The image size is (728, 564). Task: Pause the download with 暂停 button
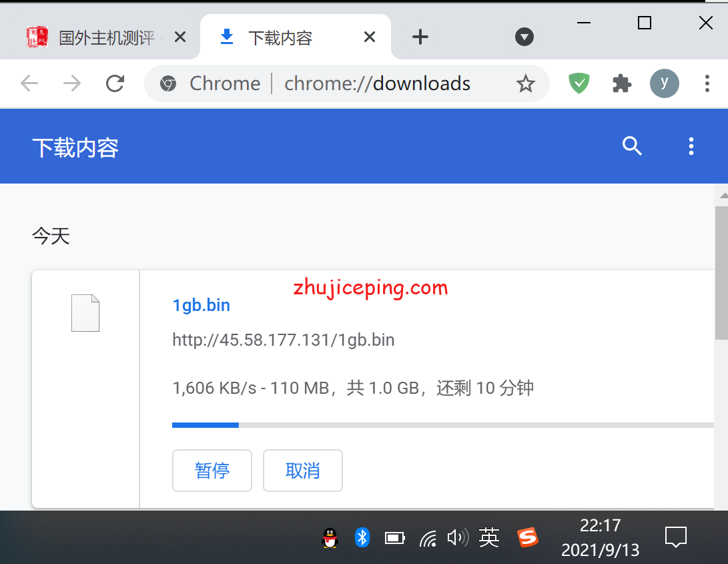[x=212, y=471]
